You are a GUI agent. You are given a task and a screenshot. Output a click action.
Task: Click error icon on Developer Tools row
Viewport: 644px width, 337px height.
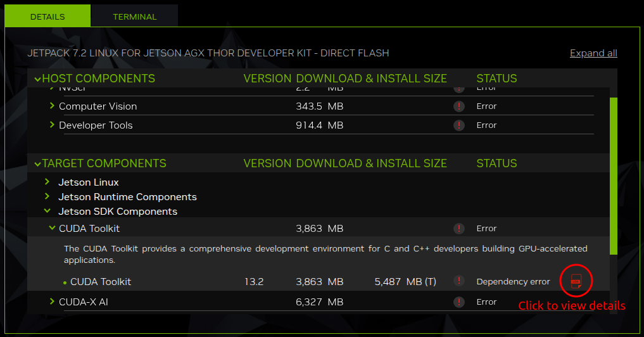tap(458, 125)
